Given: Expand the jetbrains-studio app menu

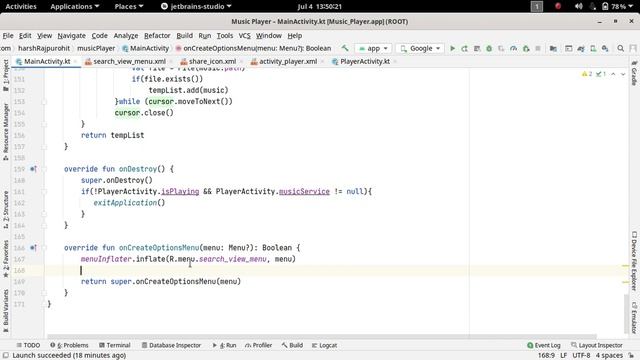Looking at the screenshot, I should (x=196, y=7).
